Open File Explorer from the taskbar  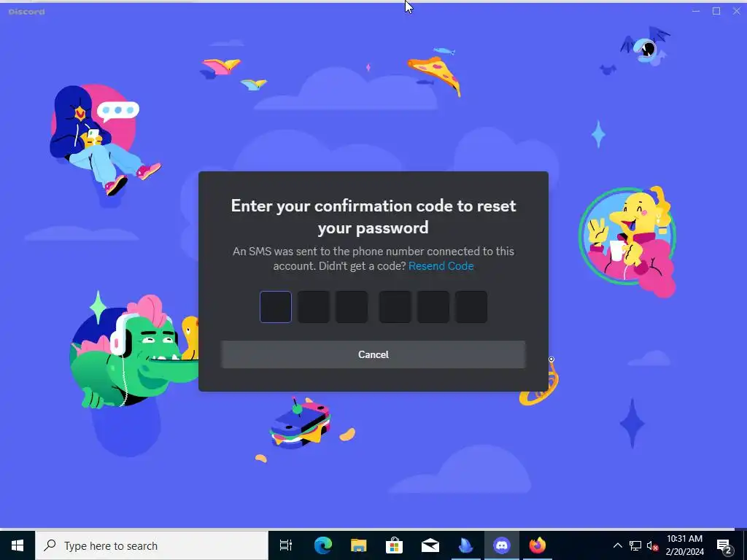pos(358,545)
